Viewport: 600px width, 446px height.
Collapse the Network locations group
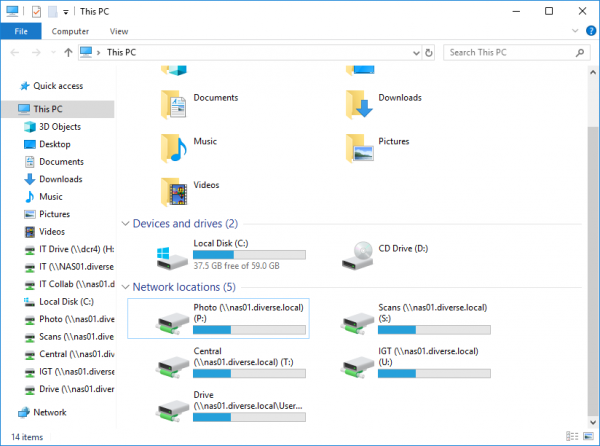pyautogui.click(x=125, y=287)
